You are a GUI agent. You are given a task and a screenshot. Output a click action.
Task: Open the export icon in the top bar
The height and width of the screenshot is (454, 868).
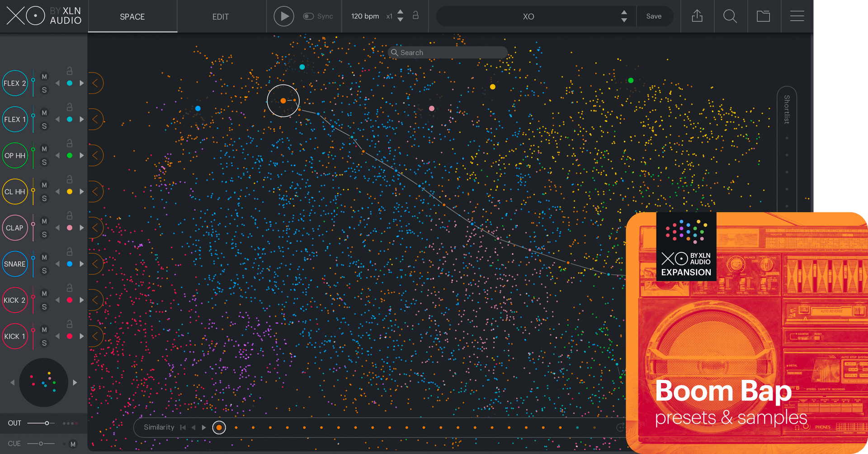[697, 16]
